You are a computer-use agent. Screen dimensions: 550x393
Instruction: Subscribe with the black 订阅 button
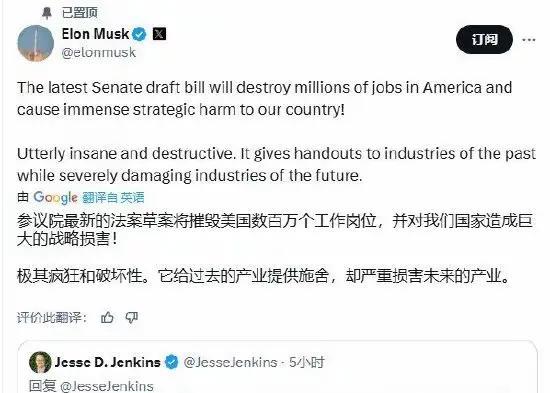pyautogui.click(x=484, y=39)
